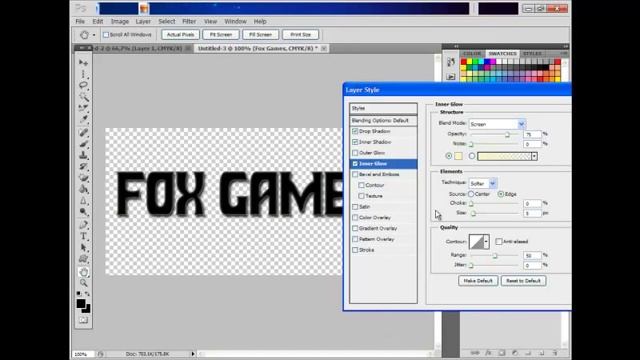
Task: Select the Move tool
Action: [83, 62]
